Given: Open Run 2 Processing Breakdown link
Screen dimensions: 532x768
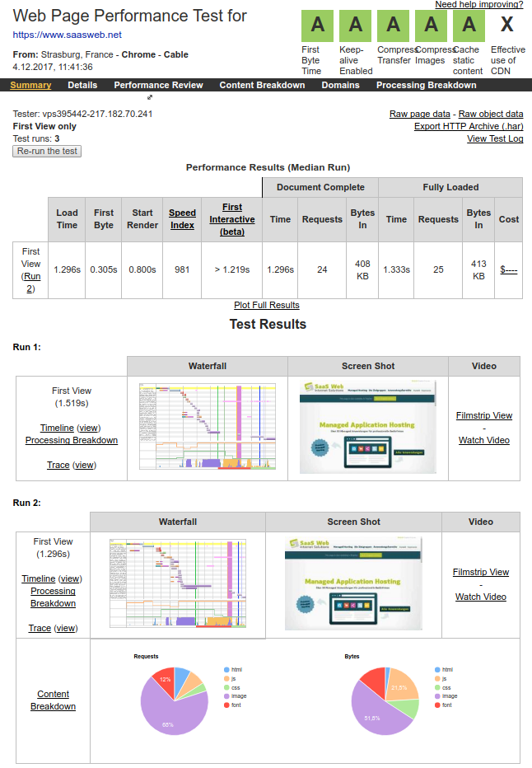Looking at the screenshot, I should tap(53, 597).
